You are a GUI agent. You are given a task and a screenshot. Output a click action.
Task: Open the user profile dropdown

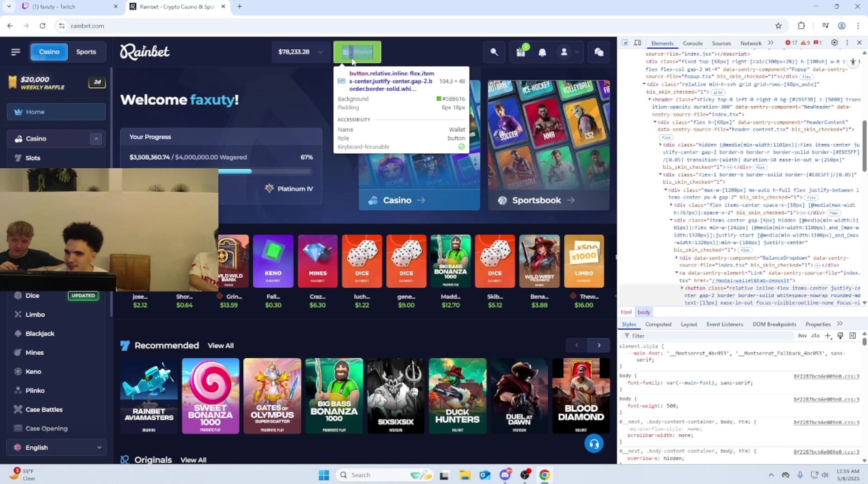click(569, 52)
